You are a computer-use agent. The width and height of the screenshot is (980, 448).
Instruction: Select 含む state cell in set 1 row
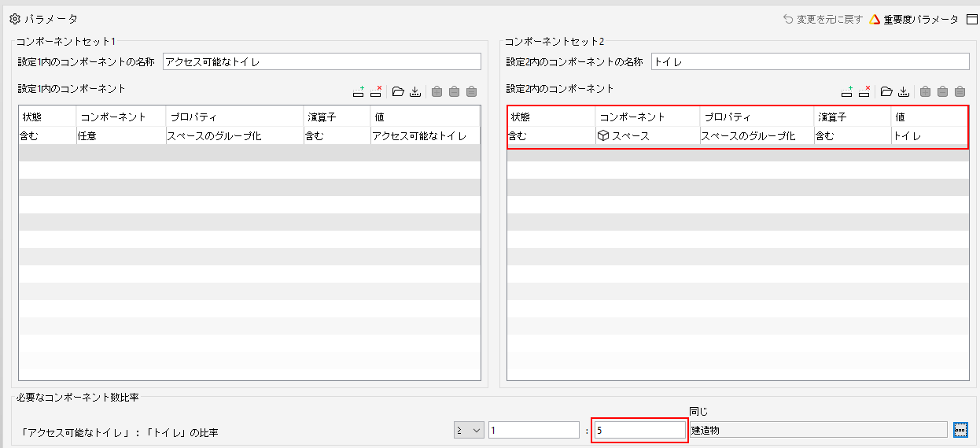[x=47, y=135]
